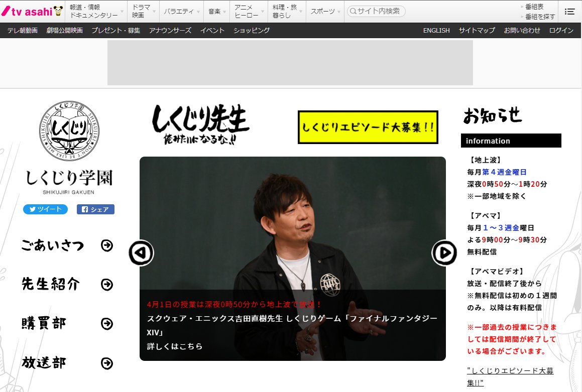Expand the スポーツ dropdown
The height and width of the screenshot is (392, 582).
click(x=325, y=11)
